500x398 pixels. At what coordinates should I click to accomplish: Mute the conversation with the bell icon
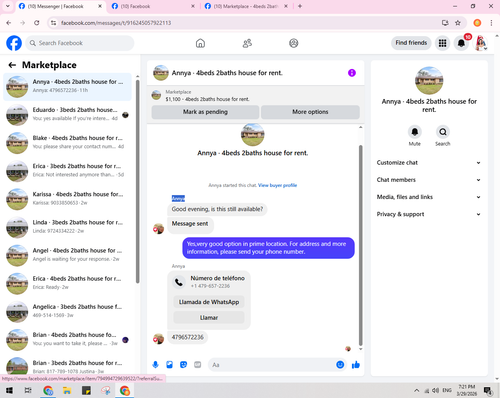(x=415, y=132)
